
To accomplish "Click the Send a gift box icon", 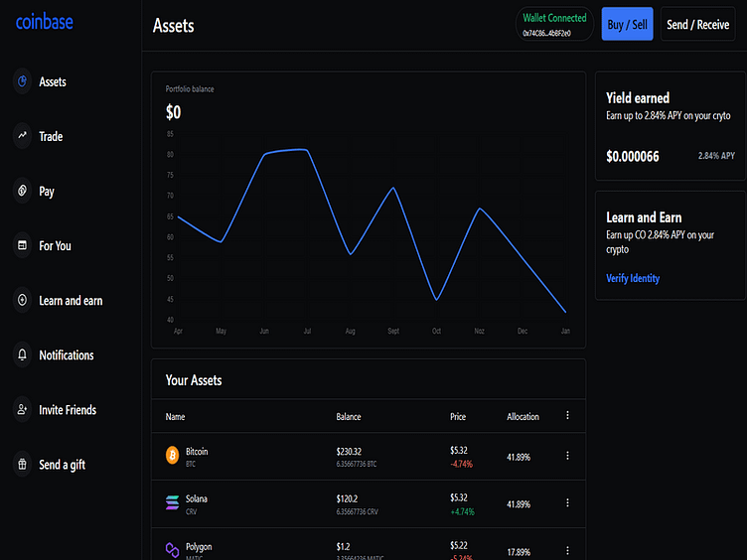I will click(x=22, y=464).
